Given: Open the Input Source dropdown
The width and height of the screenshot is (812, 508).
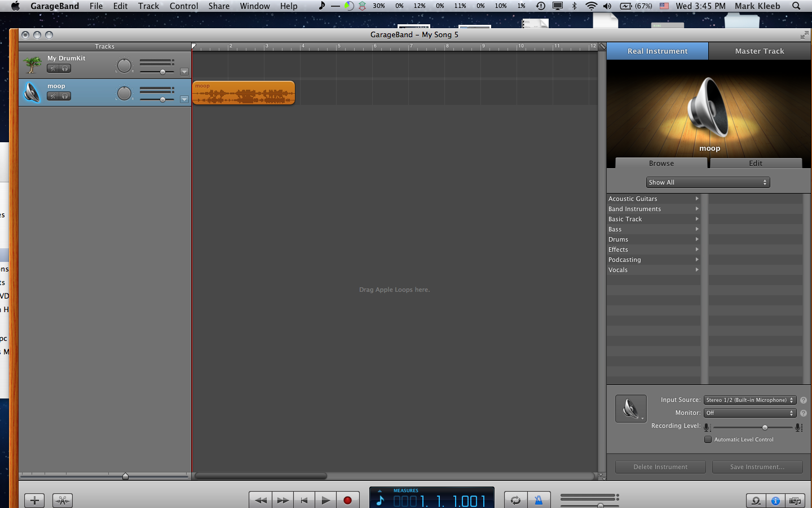Looking at the screenshot, I should (750, 400).
